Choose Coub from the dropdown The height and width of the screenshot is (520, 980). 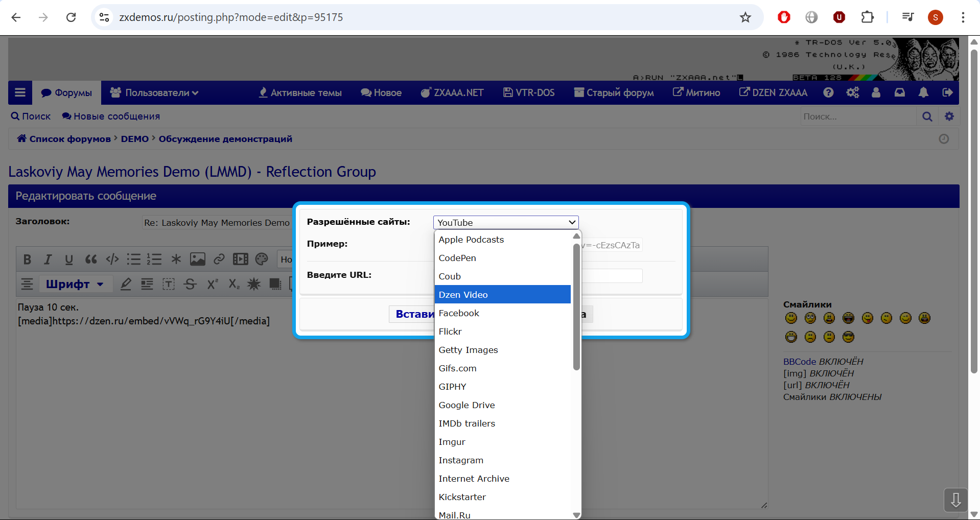503,276
